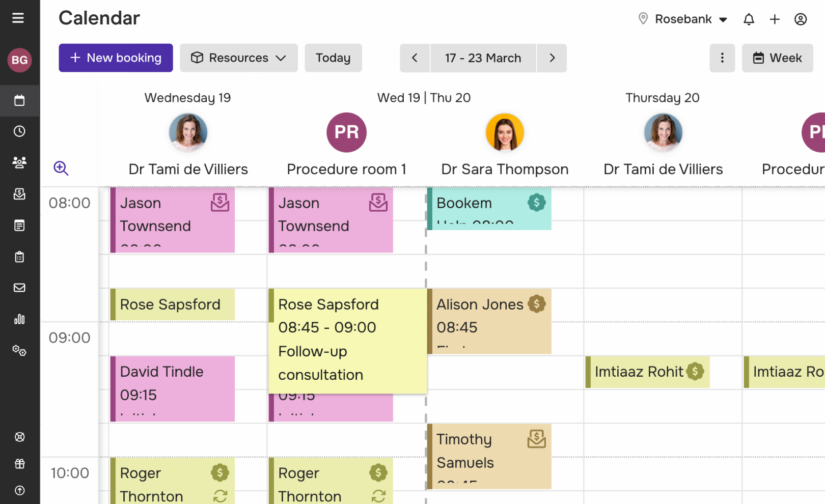Click the zoom-in magnifier icon
825x504 pixels.
click(x=61, y=168)
